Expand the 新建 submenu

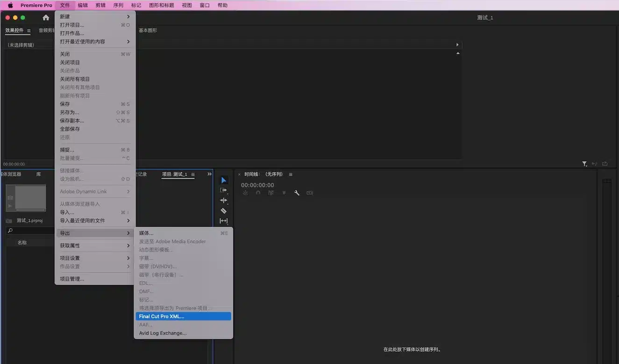(x=95, y=16)
